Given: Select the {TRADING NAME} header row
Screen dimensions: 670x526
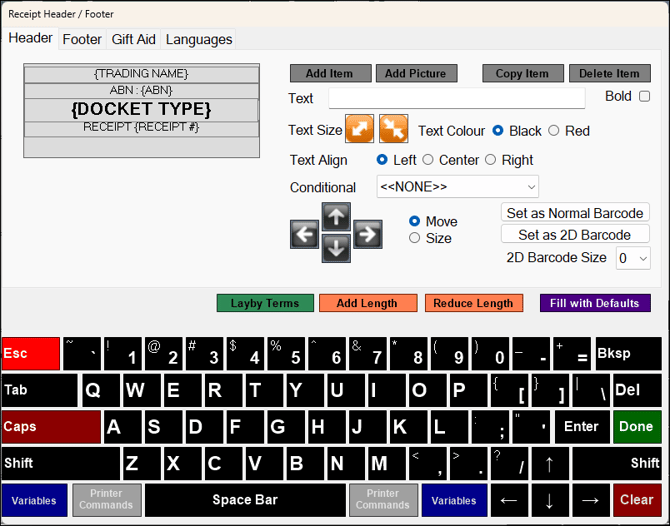Looking at the screenshot, I should [x=141, y=74].
